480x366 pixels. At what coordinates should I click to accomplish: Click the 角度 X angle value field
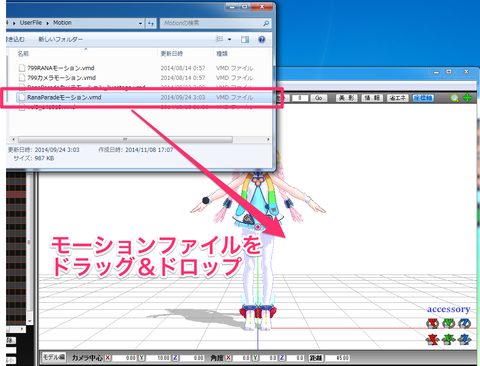coord(241,358)
